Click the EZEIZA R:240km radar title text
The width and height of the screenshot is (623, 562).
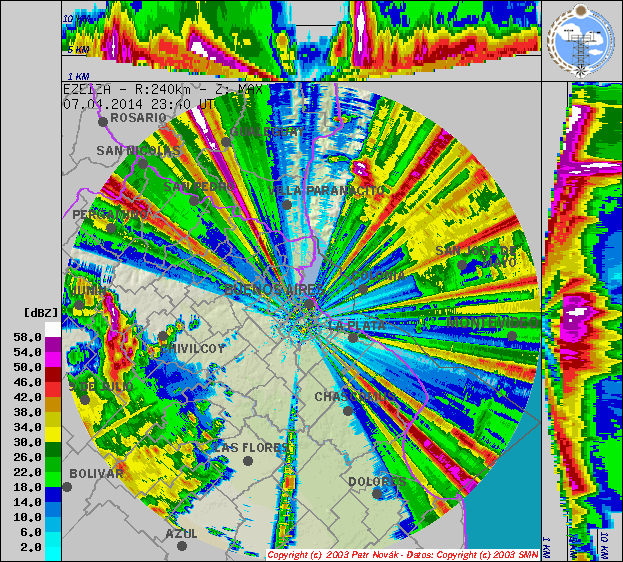(x=163, y=89)
